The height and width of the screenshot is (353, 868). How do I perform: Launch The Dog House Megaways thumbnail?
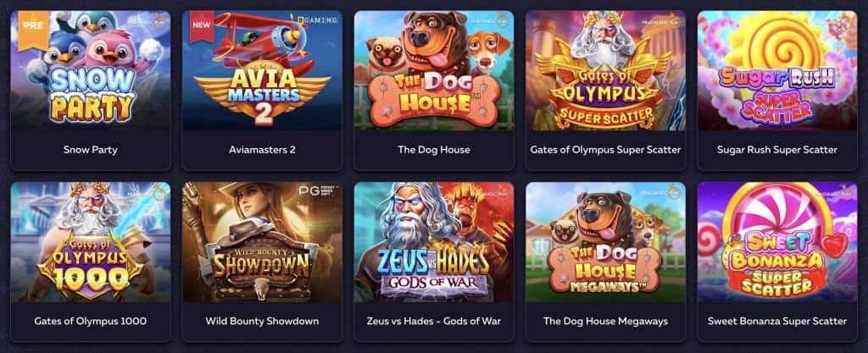[x=605, y=242]
